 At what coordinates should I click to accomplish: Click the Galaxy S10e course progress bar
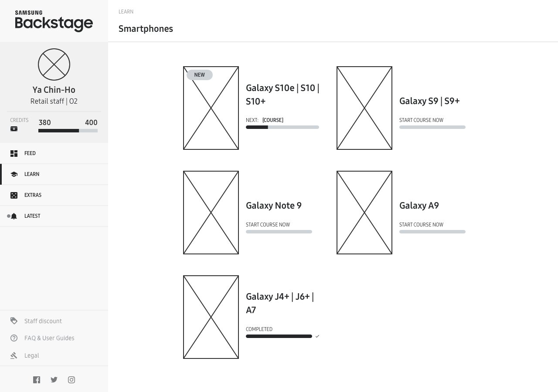282,127
